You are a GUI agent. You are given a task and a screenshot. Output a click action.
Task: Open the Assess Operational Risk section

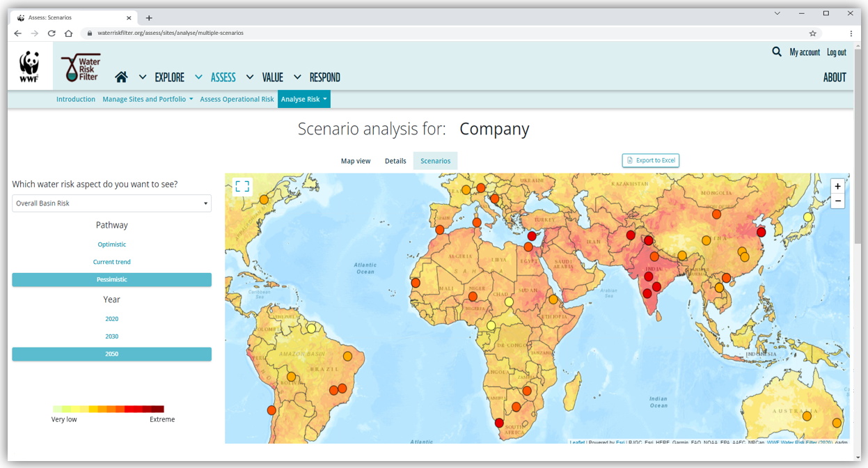point(237,99)
